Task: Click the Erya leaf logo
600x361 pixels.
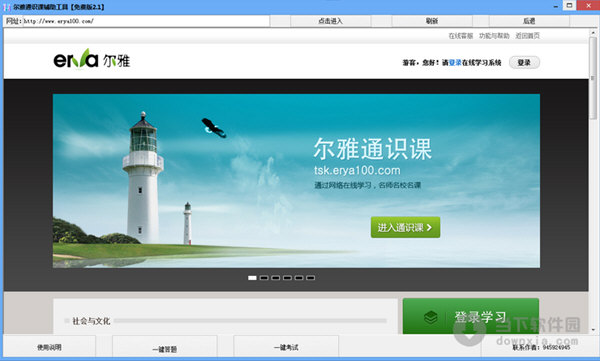Action: tap(91, 59)
